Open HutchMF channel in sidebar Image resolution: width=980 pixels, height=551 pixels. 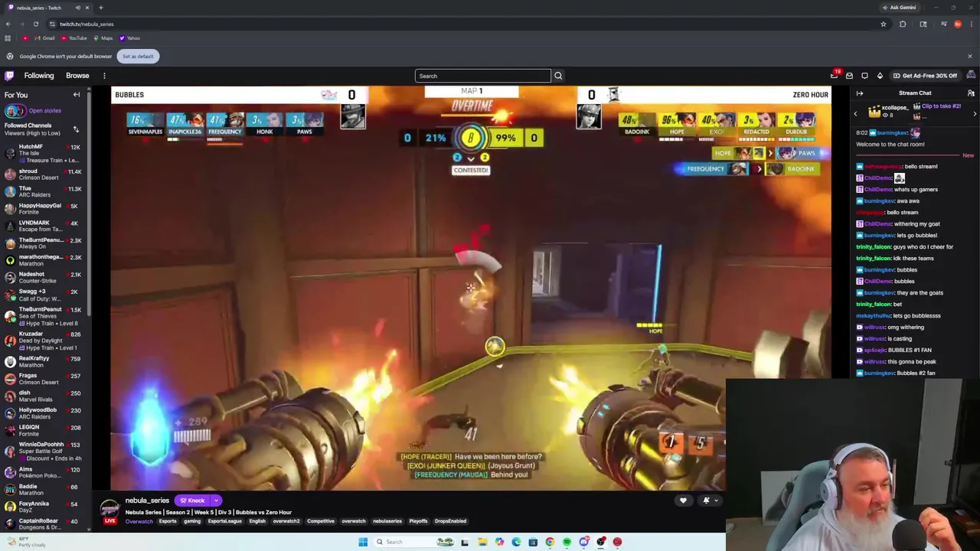coord(44,153)
